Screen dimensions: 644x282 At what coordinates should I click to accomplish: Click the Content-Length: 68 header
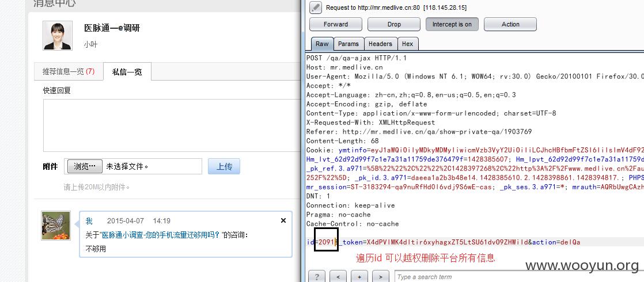[x=343, y=141]
